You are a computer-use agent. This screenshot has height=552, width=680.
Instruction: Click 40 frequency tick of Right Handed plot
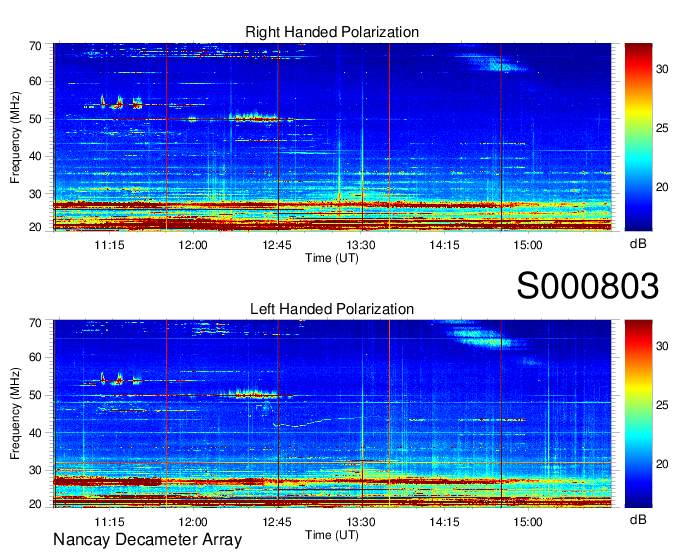coord(35,156)
